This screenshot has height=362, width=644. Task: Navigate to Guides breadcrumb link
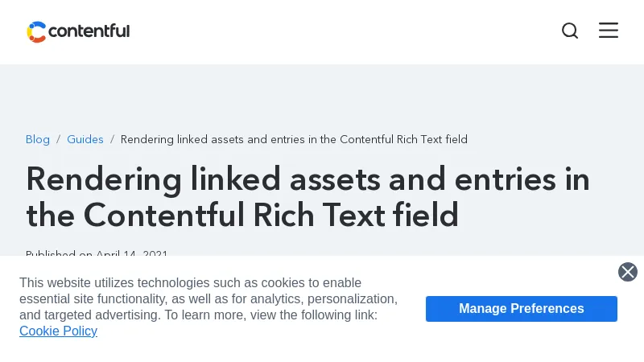click(x=85, y=139)
